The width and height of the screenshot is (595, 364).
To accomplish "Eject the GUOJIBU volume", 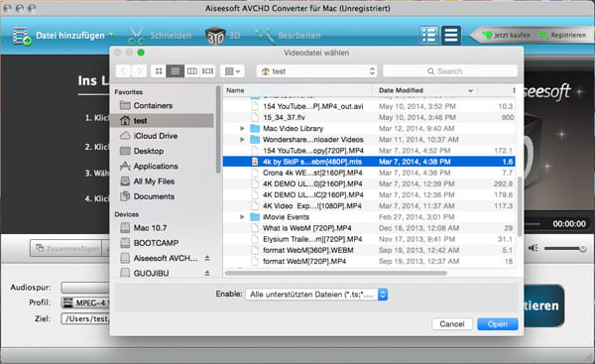I will pyautogui.click(x=207, y=273).
